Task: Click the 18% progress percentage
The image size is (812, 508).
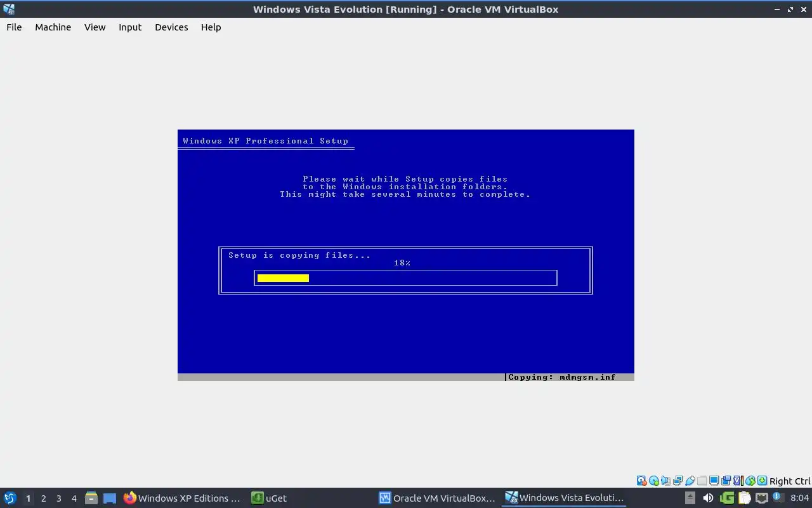Action: tap(402, 263)
